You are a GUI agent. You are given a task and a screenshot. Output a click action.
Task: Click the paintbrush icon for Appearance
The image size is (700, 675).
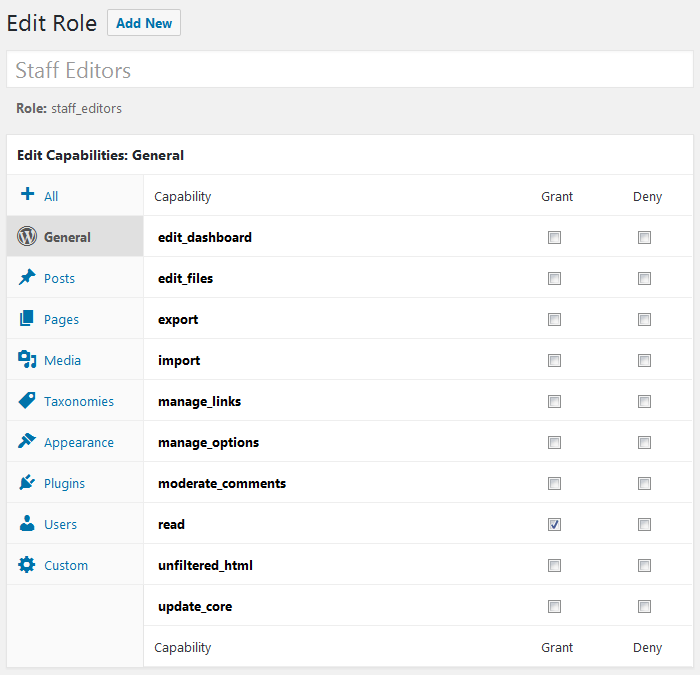coord(27,441)
